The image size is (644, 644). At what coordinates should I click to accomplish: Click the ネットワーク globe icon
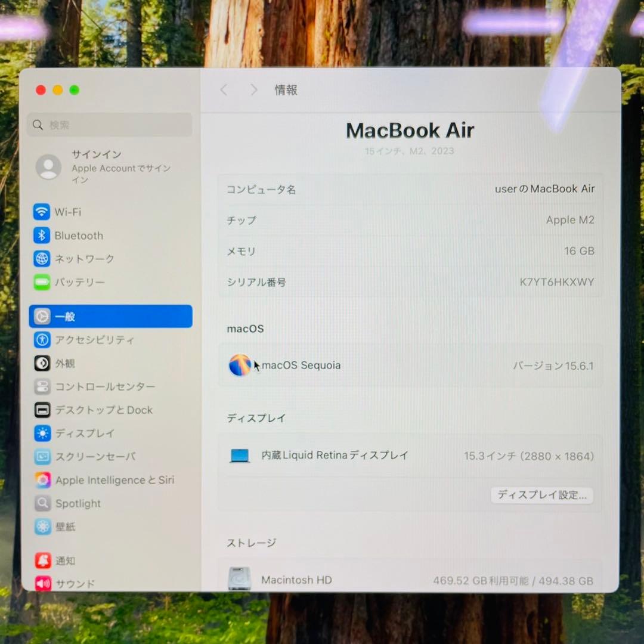tap(41, 259)
